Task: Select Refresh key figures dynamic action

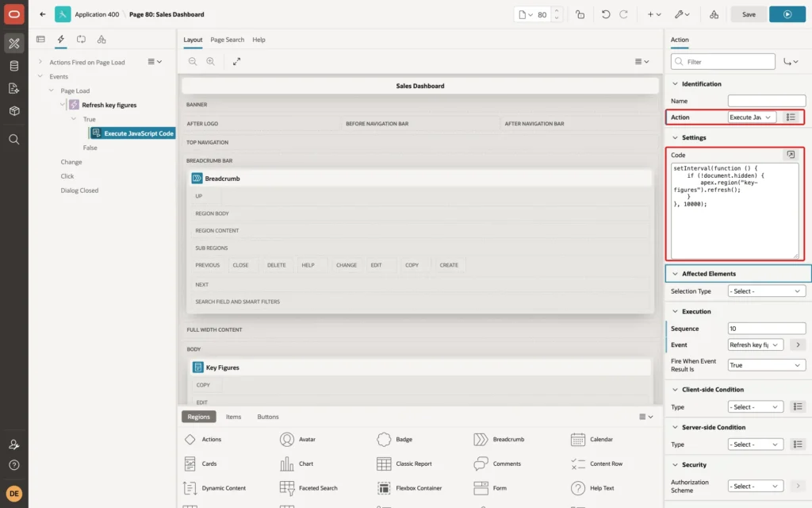Action: click(109, 105)
